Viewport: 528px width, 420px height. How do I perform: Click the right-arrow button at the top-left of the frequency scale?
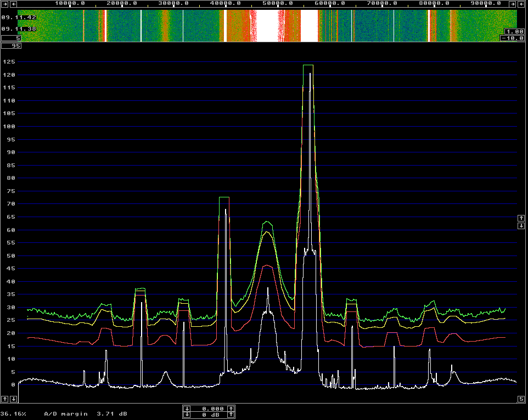pos(5,4)
